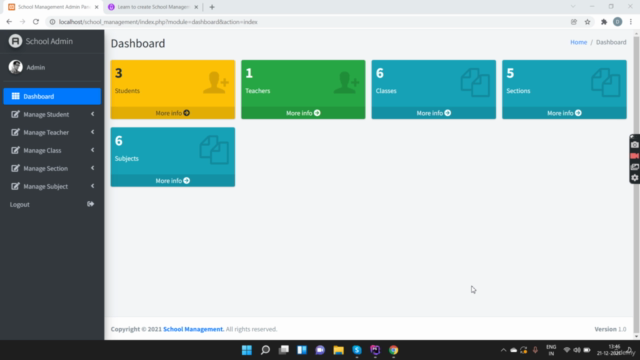Close the Learn to create School tab

[196, 7]
